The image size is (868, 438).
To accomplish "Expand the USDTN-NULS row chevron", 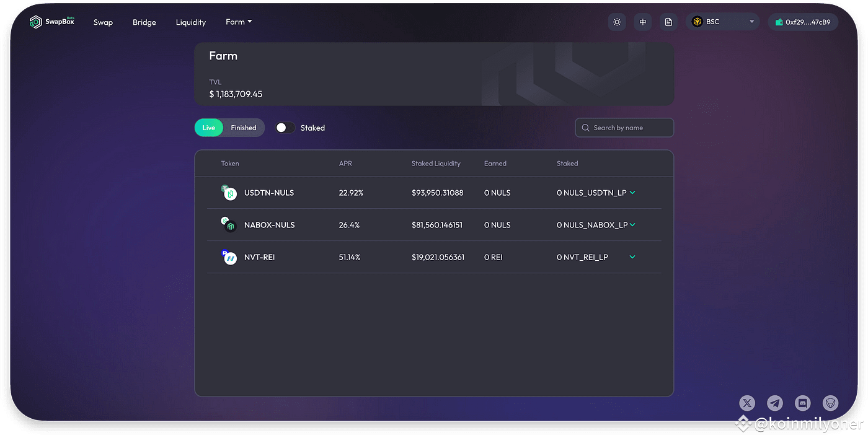I will click(632, 193).
